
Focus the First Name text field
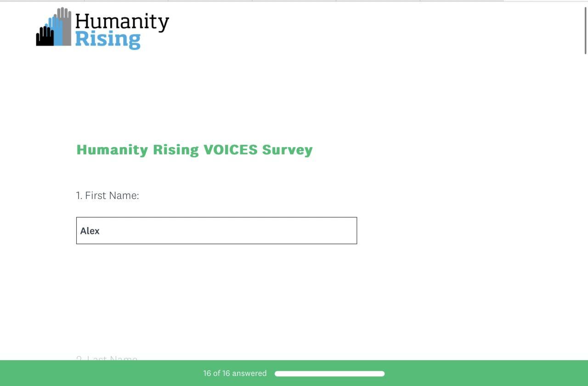[216, 231]
